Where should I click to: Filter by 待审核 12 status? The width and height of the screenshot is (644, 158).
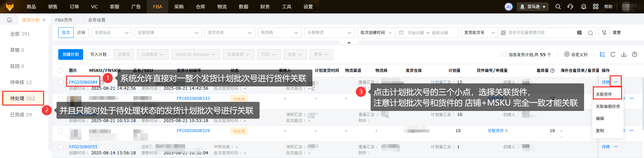coord(21,82)
